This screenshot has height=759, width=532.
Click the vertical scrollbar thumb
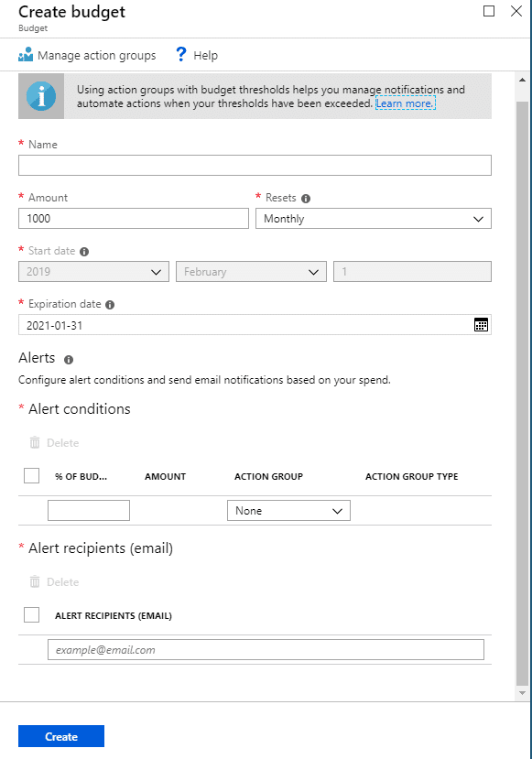pos(522,394)
